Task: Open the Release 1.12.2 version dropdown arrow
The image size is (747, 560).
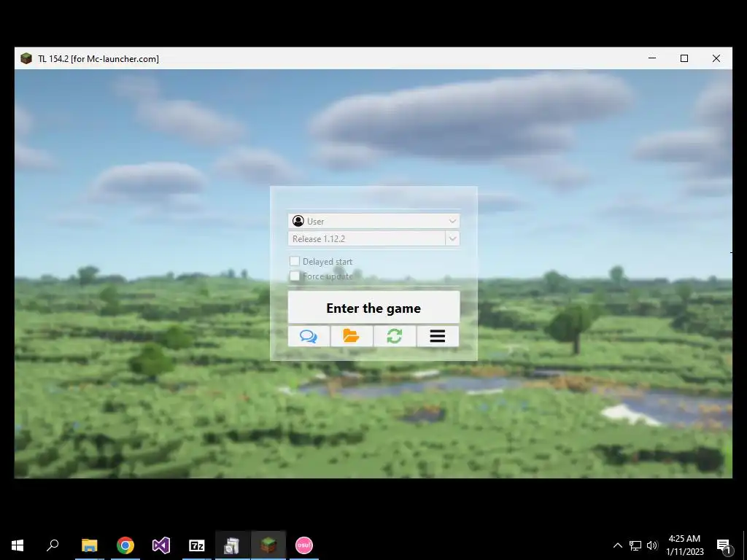Action: pos(452,238)
